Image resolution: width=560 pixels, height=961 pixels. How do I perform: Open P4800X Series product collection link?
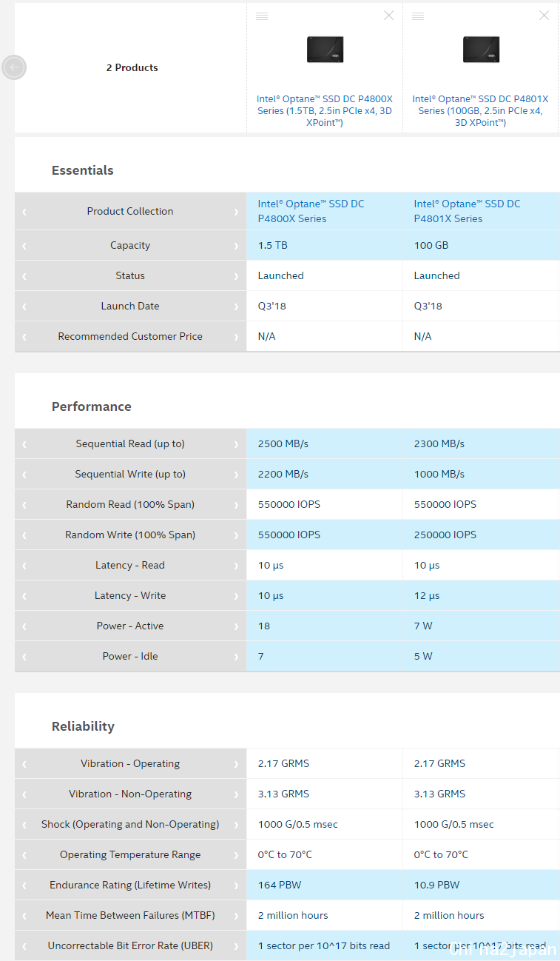[x=311, y=211]
